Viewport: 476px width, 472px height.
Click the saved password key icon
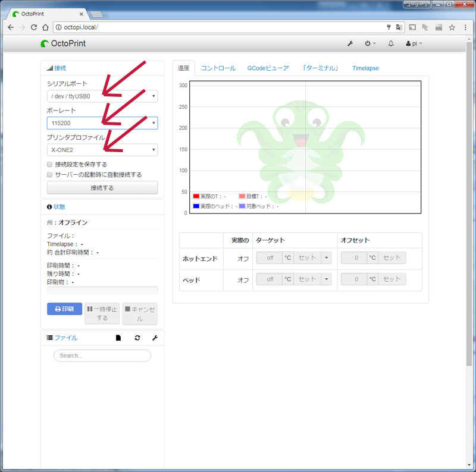(389, 27)
